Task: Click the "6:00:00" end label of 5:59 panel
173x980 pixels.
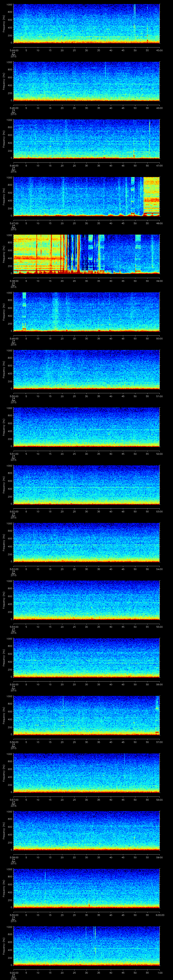Action: pos(159,915)
